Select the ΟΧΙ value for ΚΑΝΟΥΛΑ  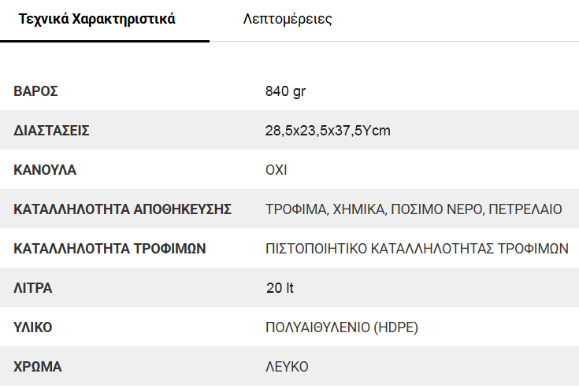tap(277, 170)
